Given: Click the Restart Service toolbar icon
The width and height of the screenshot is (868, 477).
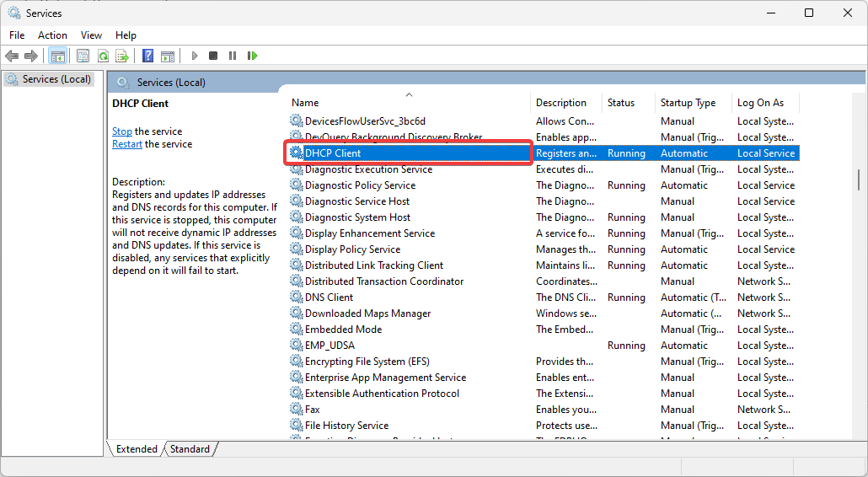Looking at the screenshot, I should point(253,56).
